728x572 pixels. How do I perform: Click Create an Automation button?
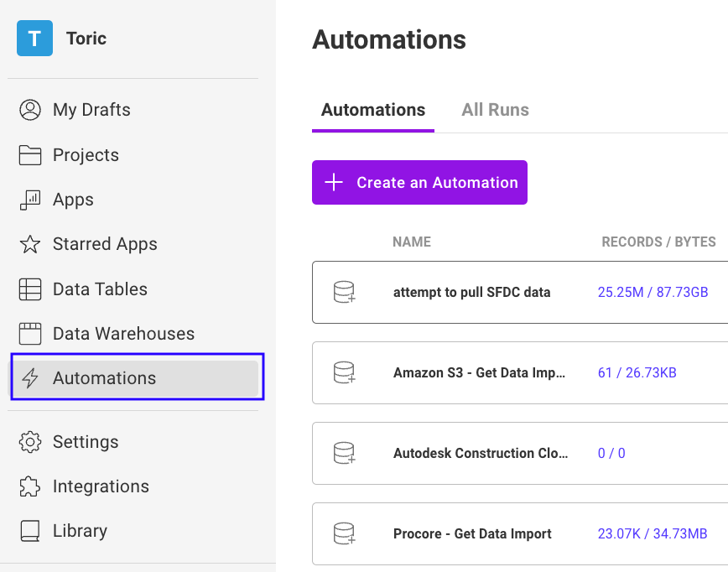(419, 183)
